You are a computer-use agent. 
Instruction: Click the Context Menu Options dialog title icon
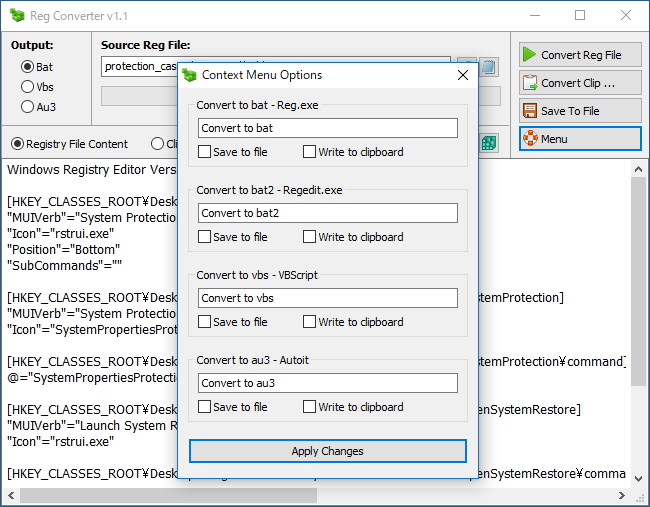pyautogui.click(x=189, y=75)
